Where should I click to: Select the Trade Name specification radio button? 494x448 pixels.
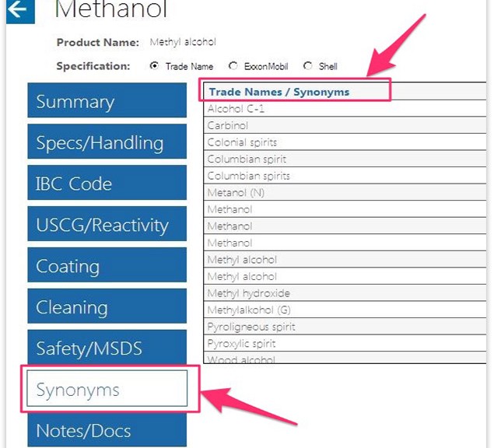[x=154, y=66]
